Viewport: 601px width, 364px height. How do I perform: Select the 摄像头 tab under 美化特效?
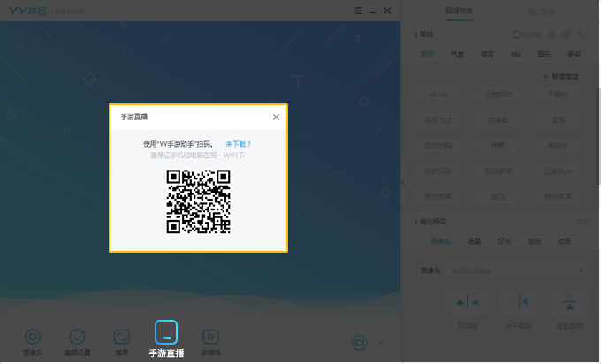[x=440, y=241]
